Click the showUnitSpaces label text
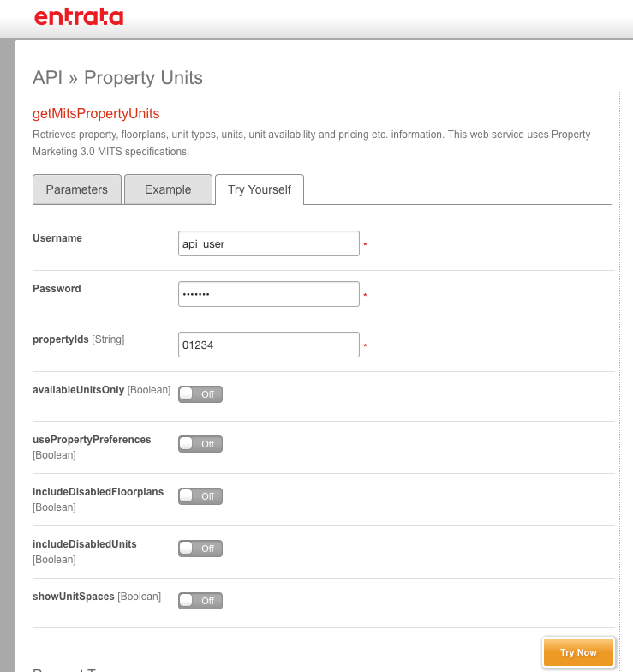 [74, 597]
